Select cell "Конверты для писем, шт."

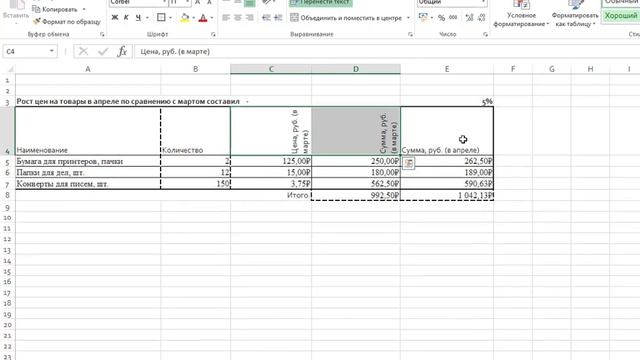click(88, 184)
